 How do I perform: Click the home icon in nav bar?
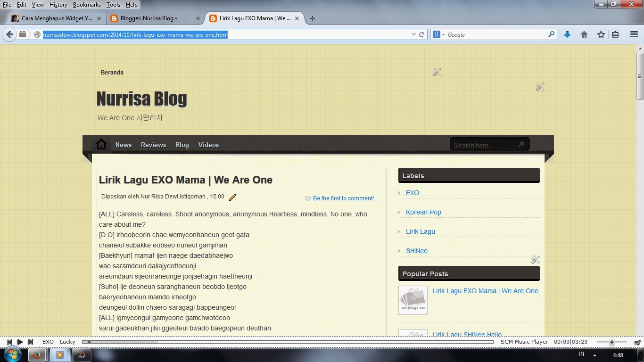101,144
